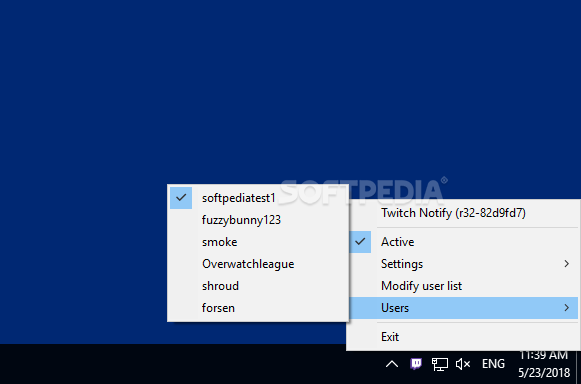The width and height of the screenshot is (581, 384).
Task: Open the ENG language switcher
Action: [493, 364]
